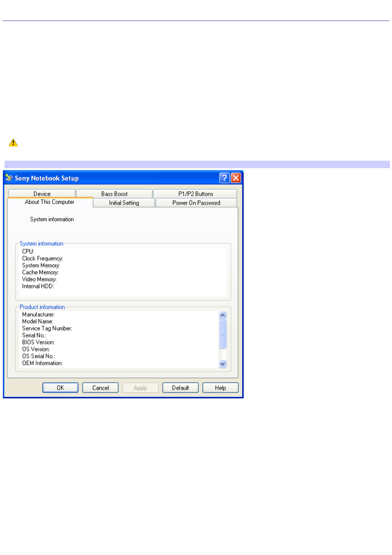Click the Internal HDD: row
This screenshot has width=392, height=555.
click(x=38, y=286)
